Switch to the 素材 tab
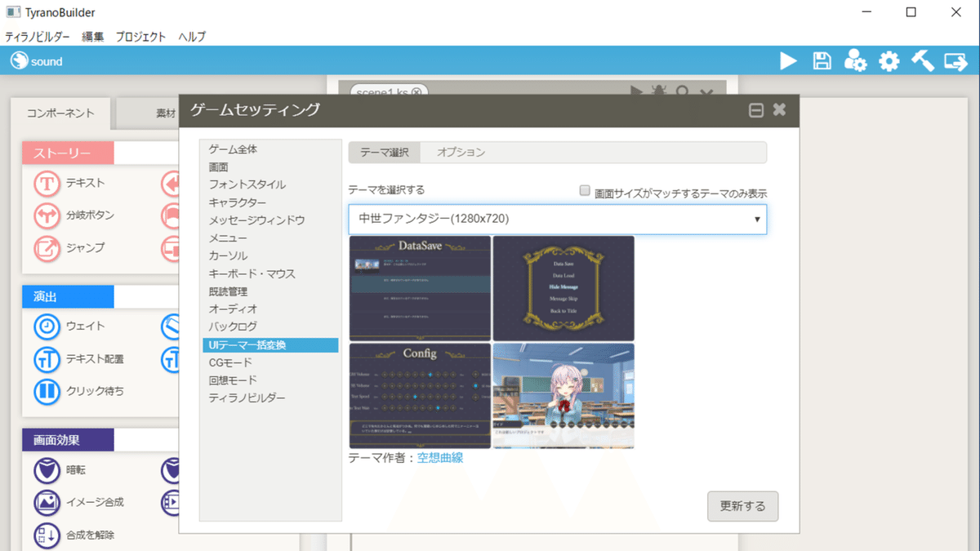980x551 pixels. 166,113
